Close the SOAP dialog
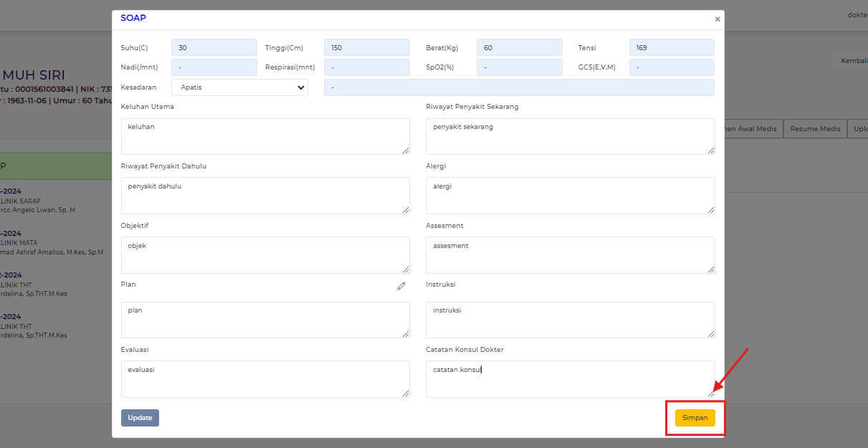 (x=717, y=19)
